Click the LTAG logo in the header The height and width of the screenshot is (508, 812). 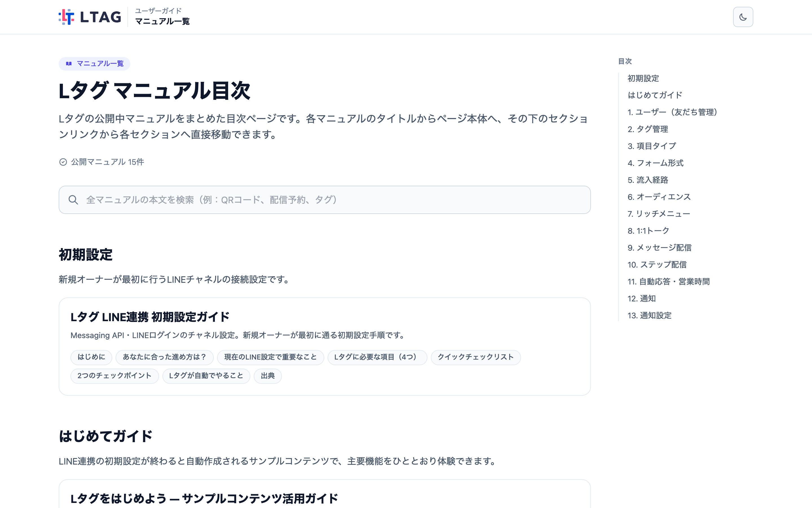click(x=90, y=17)
